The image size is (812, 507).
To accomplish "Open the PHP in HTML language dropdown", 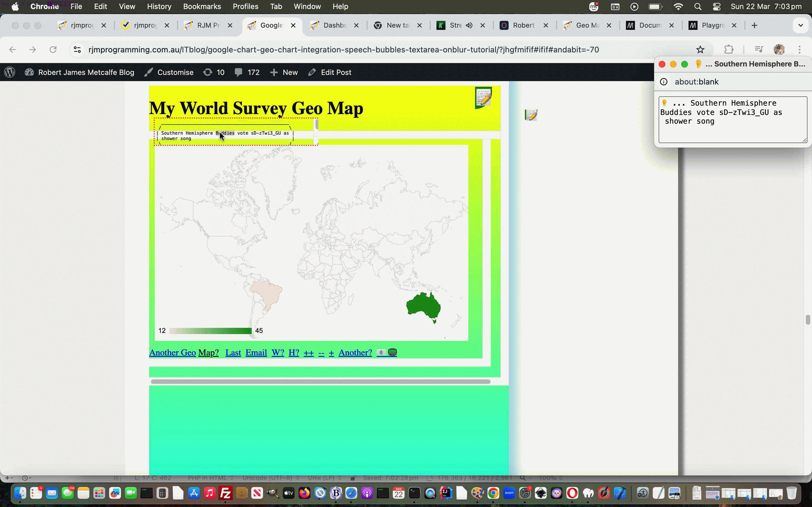I will 208,477.
